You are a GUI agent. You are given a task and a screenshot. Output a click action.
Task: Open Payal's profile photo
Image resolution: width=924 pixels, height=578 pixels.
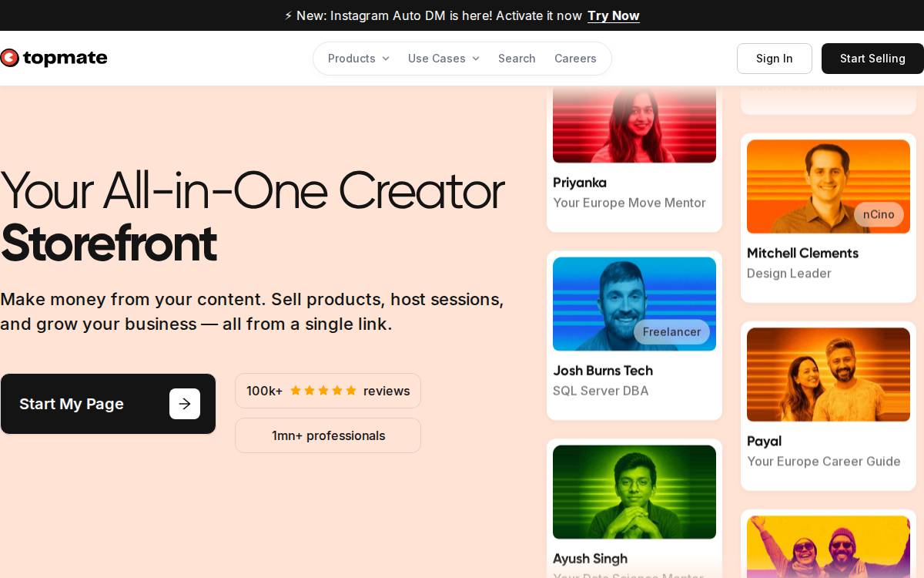[x=829, y=375]
